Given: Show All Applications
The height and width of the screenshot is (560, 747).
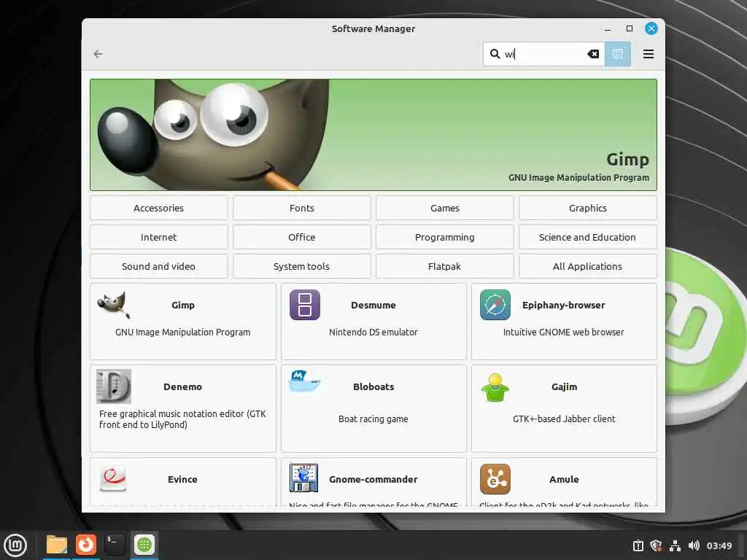Looking at the screenshot, I should tap(587, 266).
